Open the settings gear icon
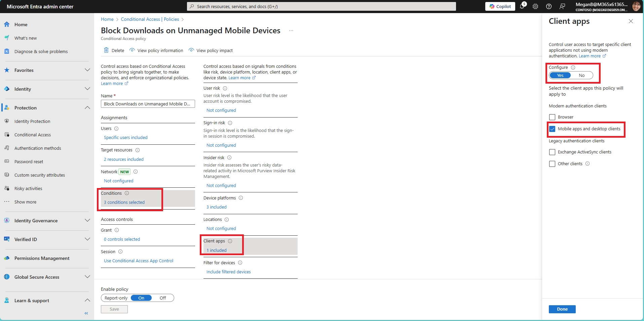The width and height of the screenshot is (644, 321). [x=535, y=6]
